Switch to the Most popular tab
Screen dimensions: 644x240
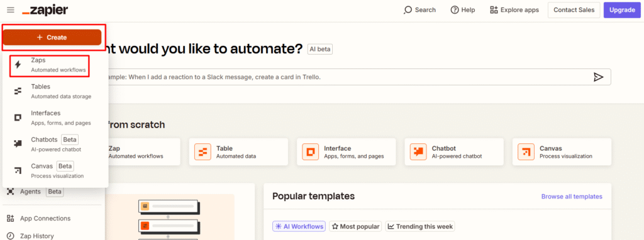[355, 226]
